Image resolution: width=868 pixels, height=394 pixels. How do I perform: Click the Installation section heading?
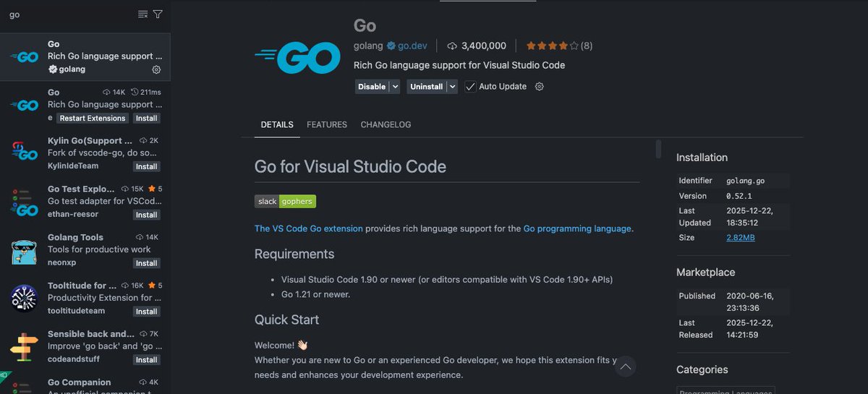702,158
